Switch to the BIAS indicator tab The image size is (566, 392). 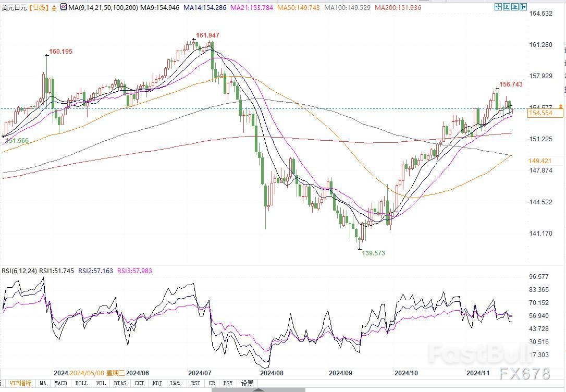tap(120, 383)
